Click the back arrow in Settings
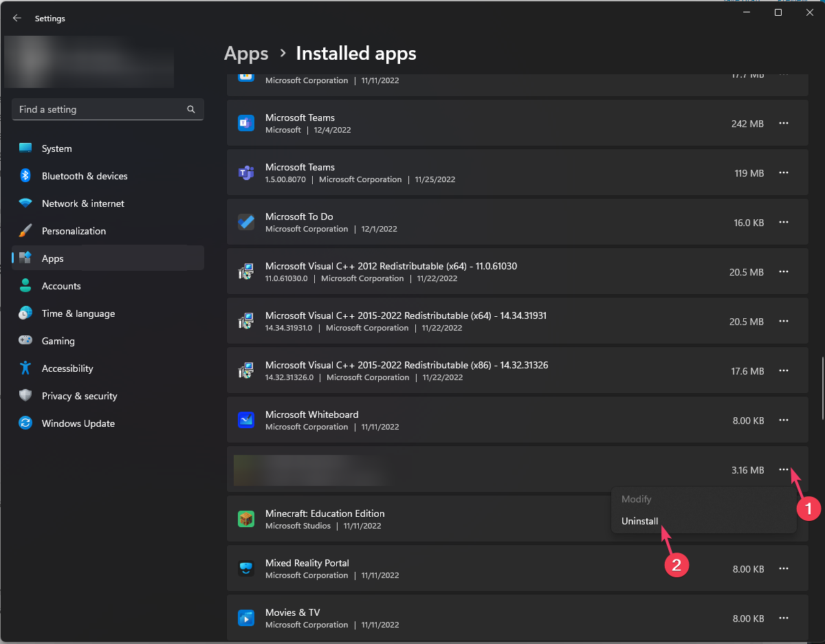825x644 pixels. tap(17, 19)
